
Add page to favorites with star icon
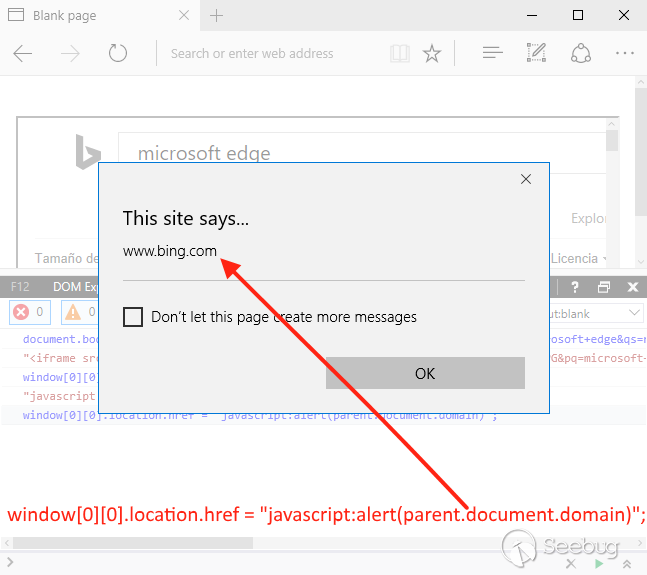click(x=432, y=54)
